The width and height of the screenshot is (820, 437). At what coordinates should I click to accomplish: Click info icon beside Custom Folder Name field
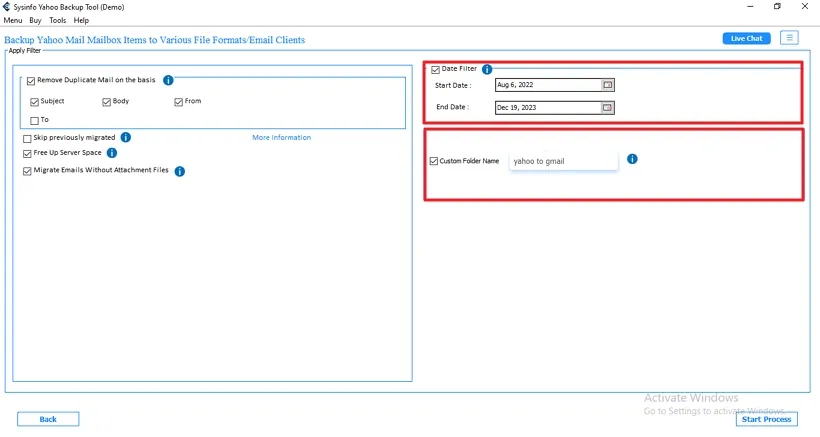632,159
